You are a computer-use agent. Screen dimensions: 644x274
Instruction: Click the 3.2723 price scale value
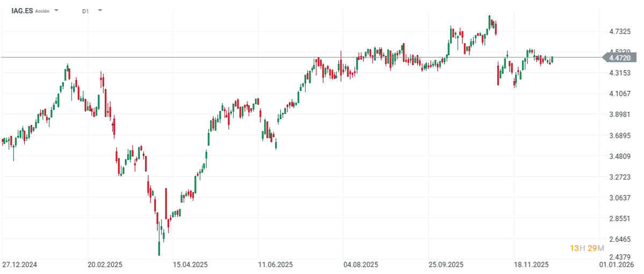click(x=619, y=177)
